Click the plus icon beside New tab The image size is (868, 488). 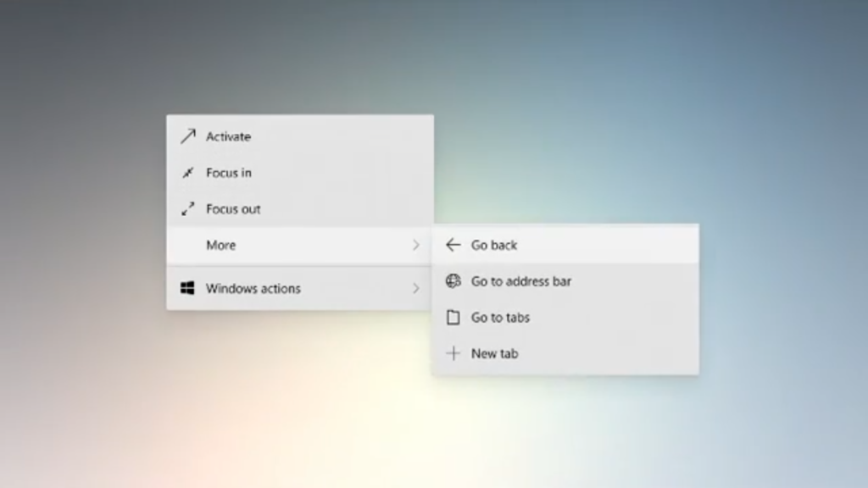pos(453,353)
